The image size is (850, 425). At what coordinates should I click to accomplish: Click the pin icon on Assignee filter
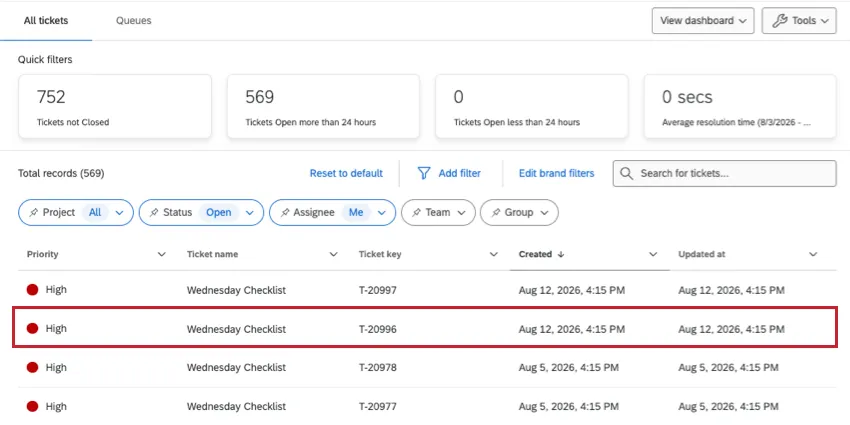[284, 212]
